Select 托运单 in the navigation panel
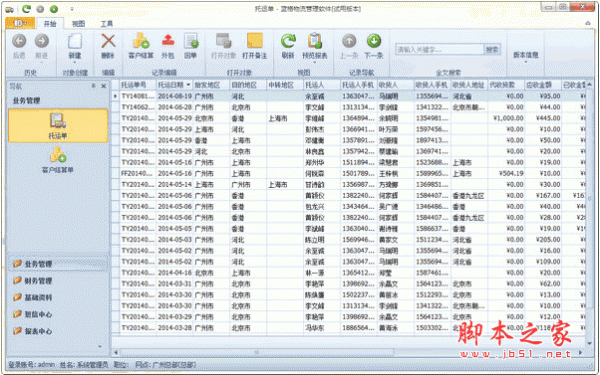Screen dimensions: 600x375 coord(58,126)
